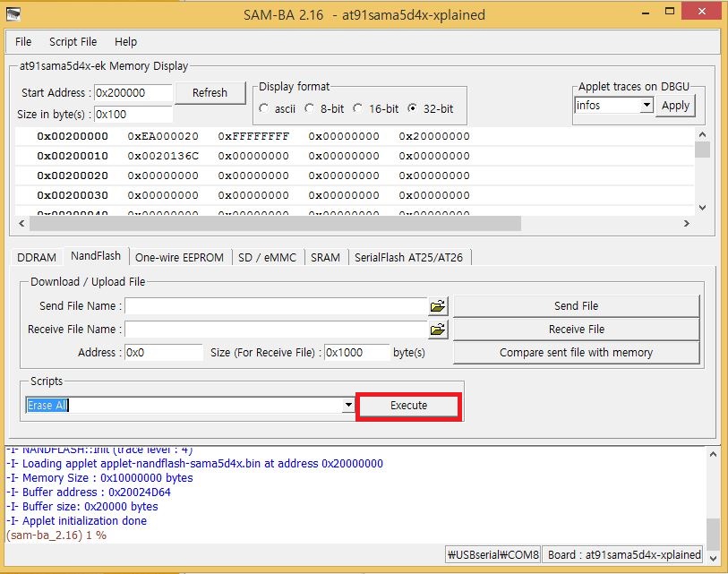The height and width of the screenshot is (574, 728).
Task: Expand the Scripts dropdown showing Erase All
Action: [x=348, y=406]
